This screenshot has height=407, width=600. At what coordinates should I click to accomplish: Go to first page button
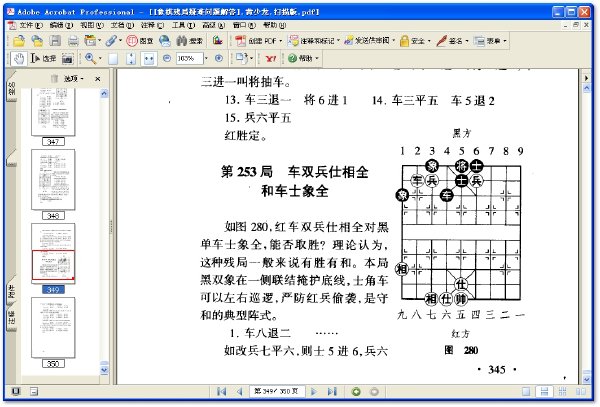(221, 391)
